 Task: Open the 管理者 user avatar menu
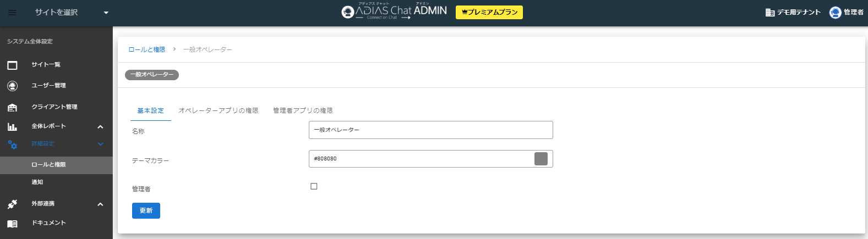(835, 12)
